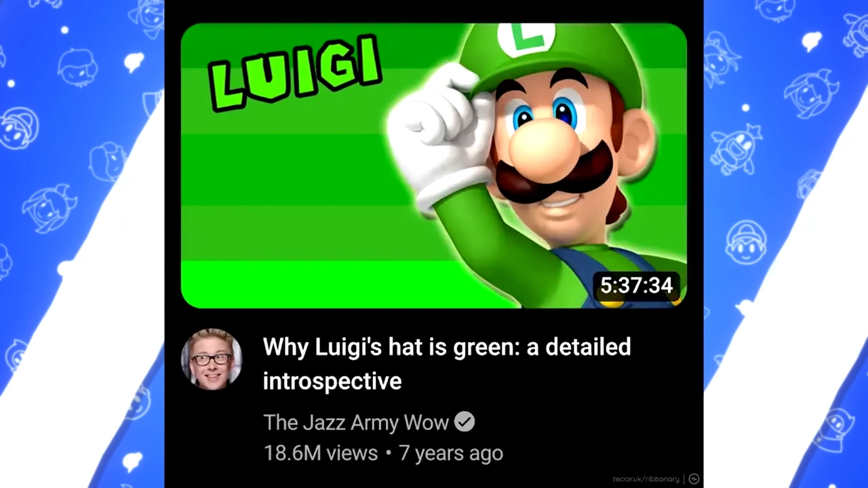
Task: Click the verified checkmark badge
Action: pos(465,422)
